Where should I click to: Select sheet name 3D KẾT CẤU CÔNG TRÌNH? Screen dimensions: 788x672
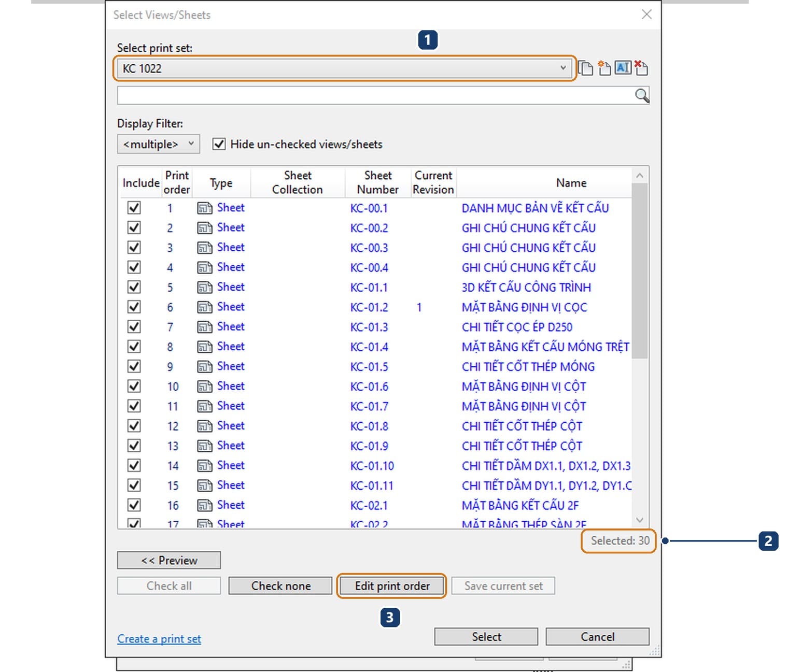tap(526, 287)
